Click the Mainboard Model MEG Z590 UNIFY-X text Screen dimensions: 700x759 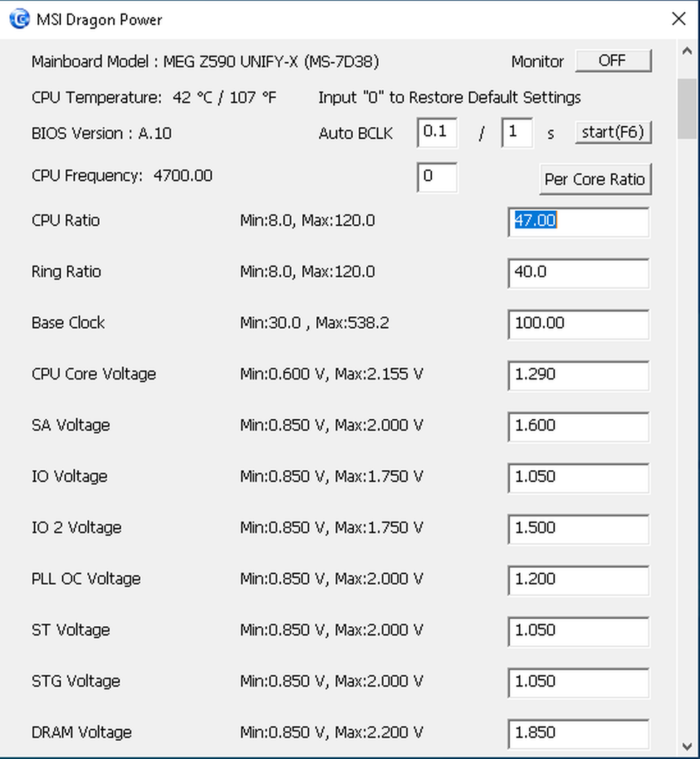(x=205, y=62)
